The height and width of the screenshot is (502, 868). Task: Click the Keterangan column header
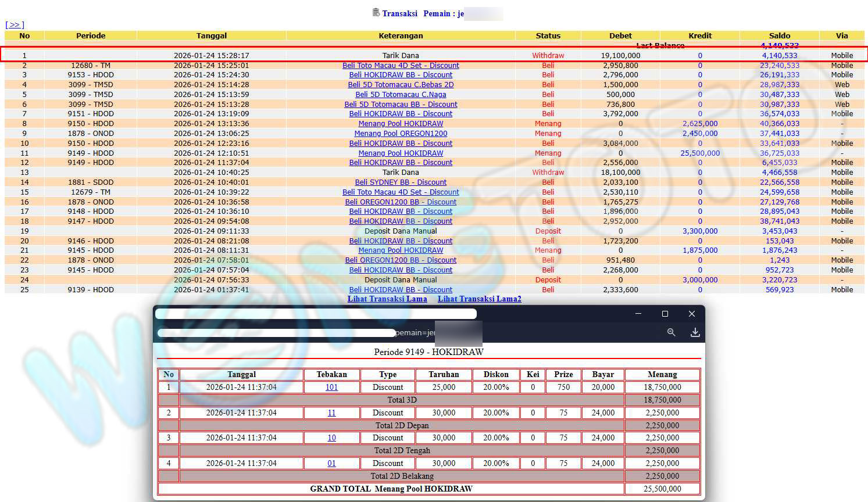(x=401, y=35)
